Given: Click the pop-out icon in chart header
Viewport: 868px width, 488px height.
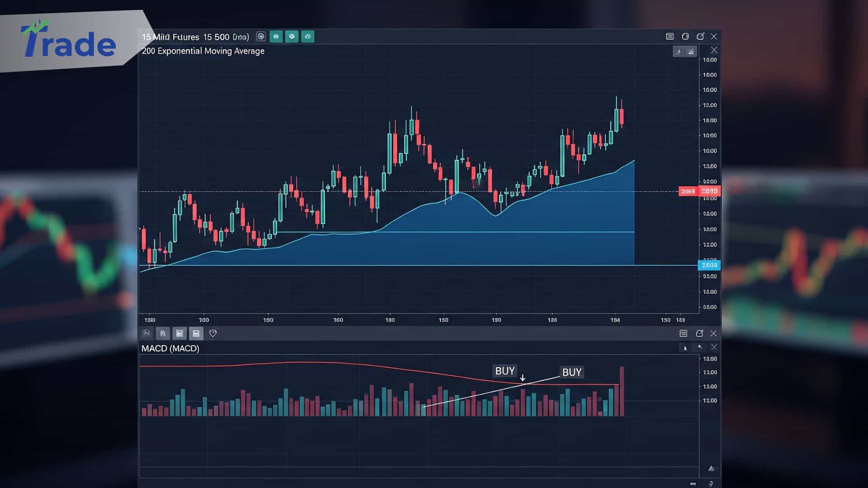Looking at the screenshot, I should click(x=700, y=36).
